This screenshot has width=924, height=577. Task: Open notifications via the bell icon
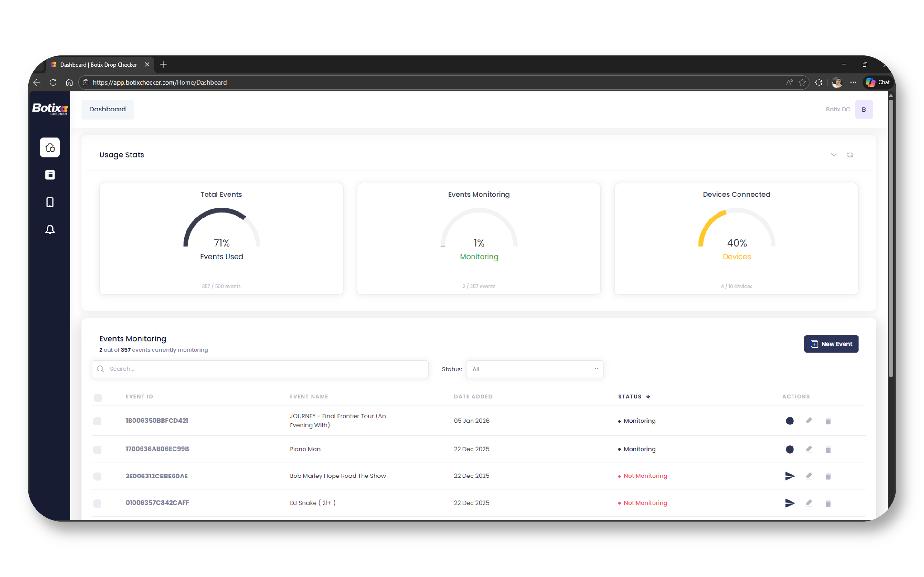pos(50,229)
